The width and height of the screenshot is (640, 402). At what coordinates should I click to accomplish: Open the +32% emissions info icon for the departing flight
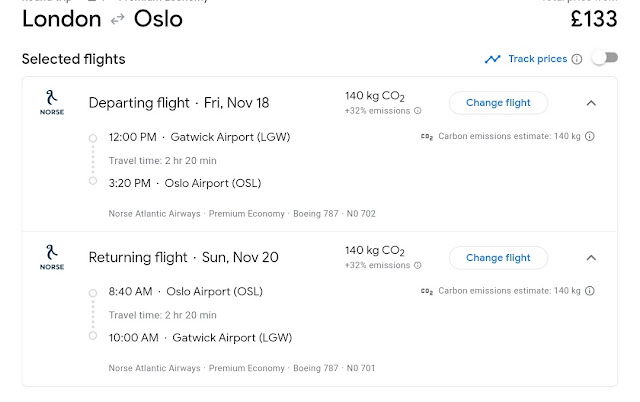click(418, 111)
